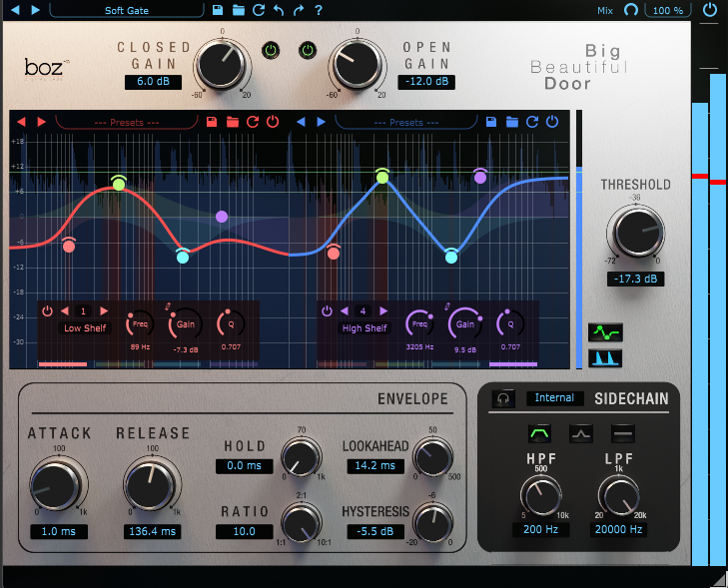This screenshot has width=728, height=588.
Task: Toggle the plugin master power button
Action: pos(709,10)
